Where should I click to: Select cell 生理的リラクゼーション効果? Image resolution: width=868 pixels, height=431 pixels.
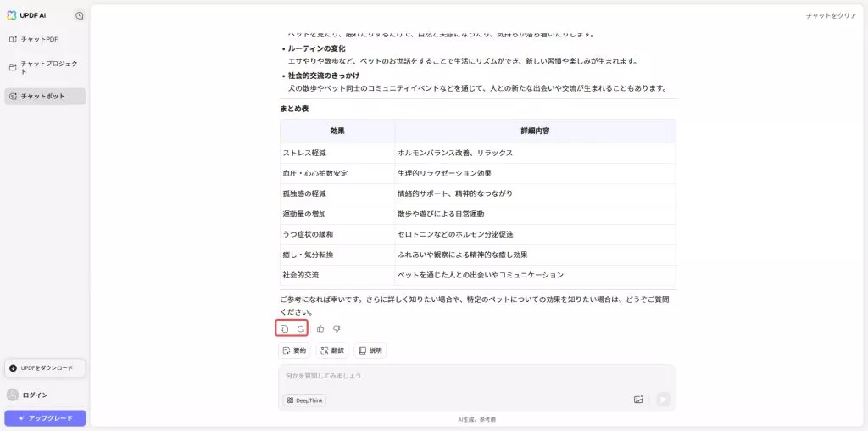tap(535, 173)
